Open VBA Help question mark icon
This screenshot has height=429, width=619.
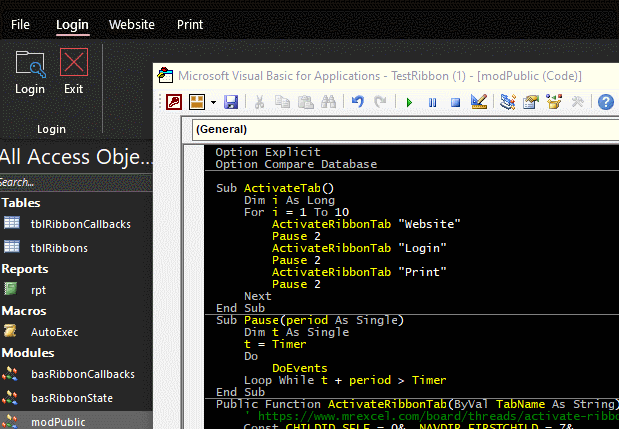(x=606, y=102)
